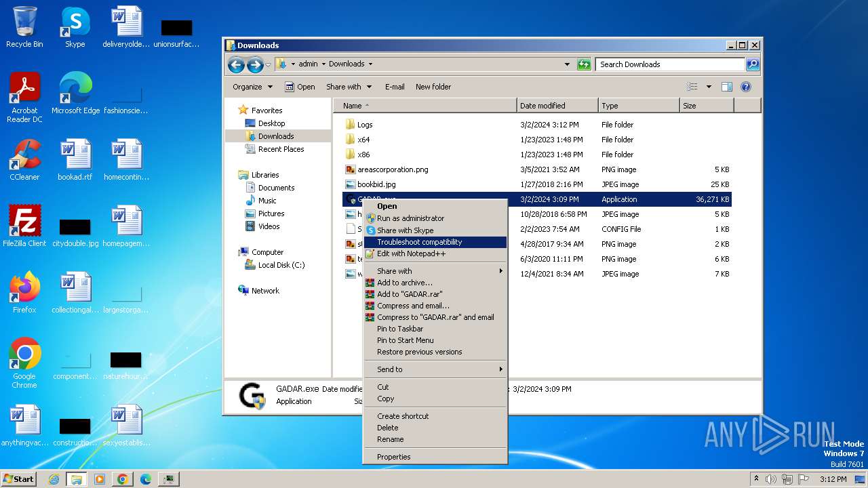Expand address bar history dropdown
The height and width of the screenshot is (488, 868).
point(567,64)
